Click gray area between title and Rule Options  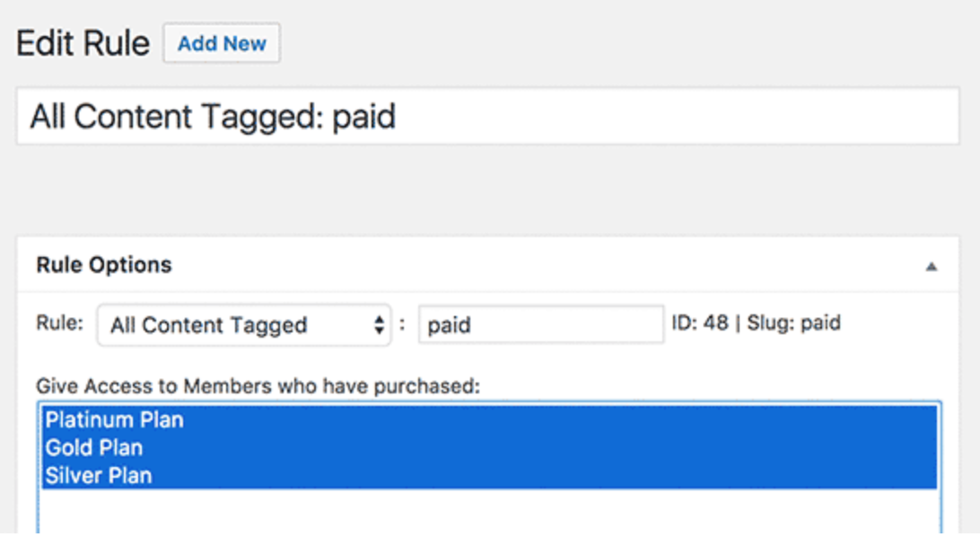click(x=489, y=190)
